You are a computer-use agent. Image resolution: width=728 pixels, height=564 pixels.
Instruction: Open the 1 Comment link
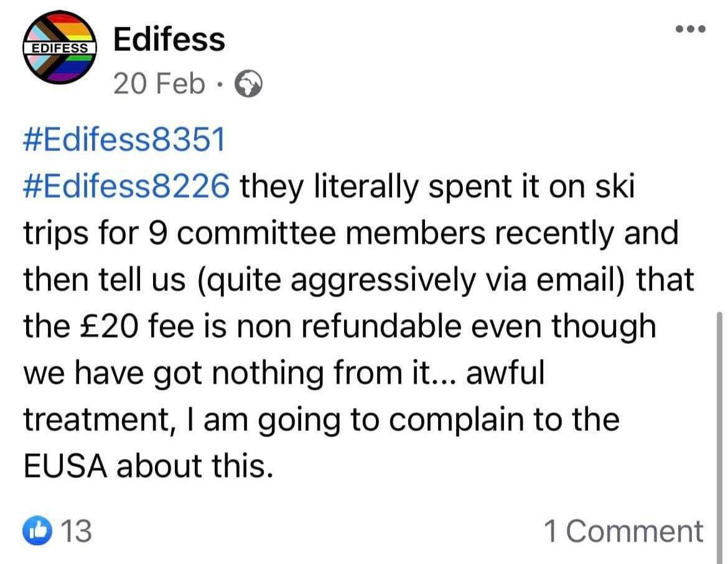(623, 531)
